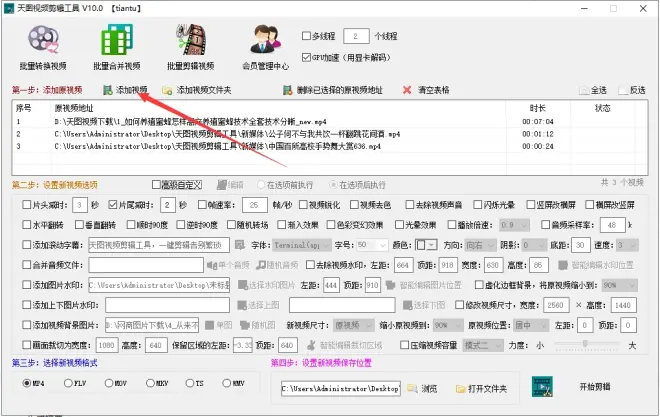Open the 批量合并视频 tool icon
This screenshot has width=660, height=417.
116,40
